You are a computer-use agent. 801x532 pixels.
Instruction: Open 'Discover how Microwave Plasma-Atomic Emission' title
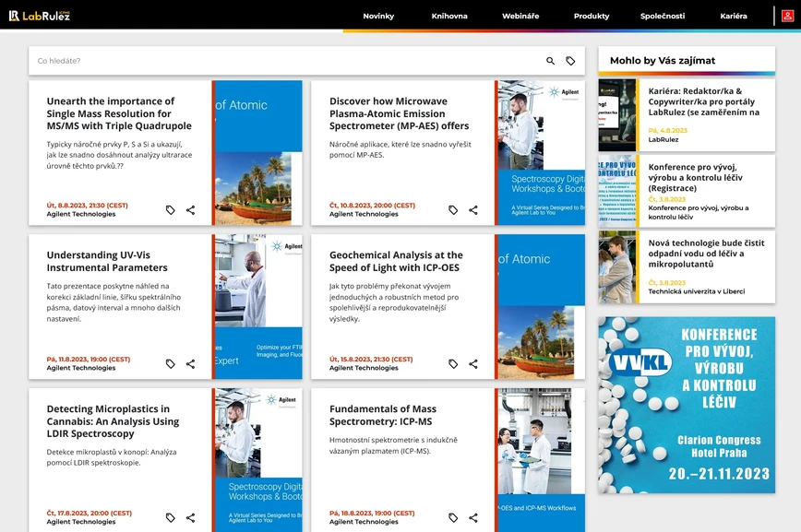pyautogui.click(x=399, y=113)
